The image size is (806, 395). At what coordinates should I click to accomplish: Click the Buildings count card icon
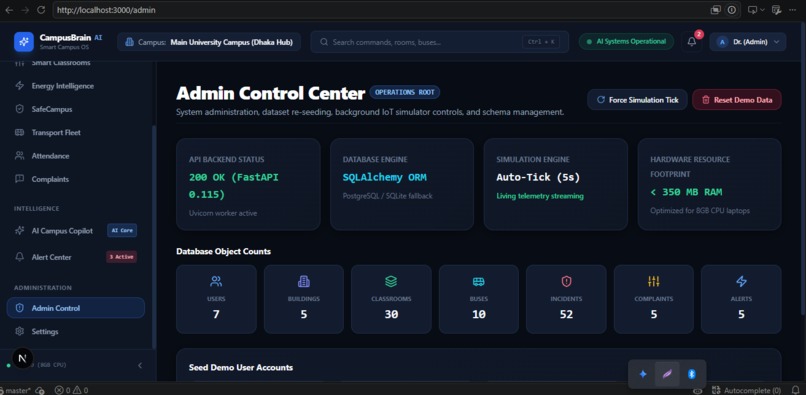point(304,281)
